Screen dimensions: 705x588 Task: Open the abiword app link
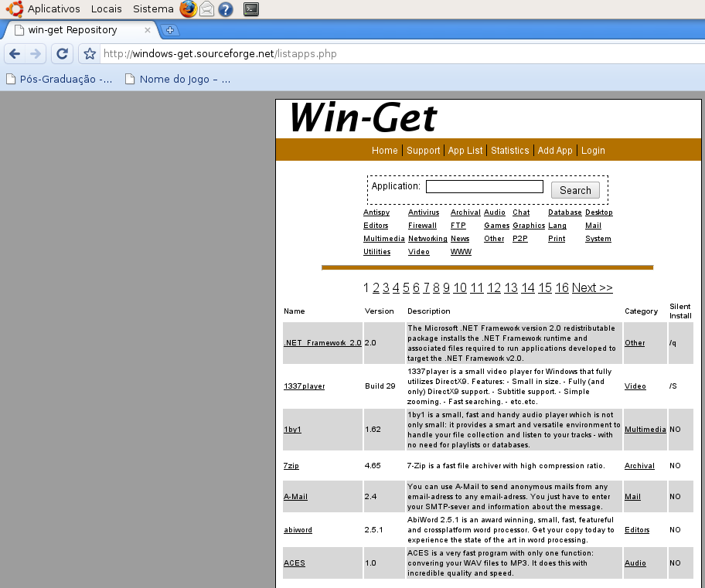(298, 530)
